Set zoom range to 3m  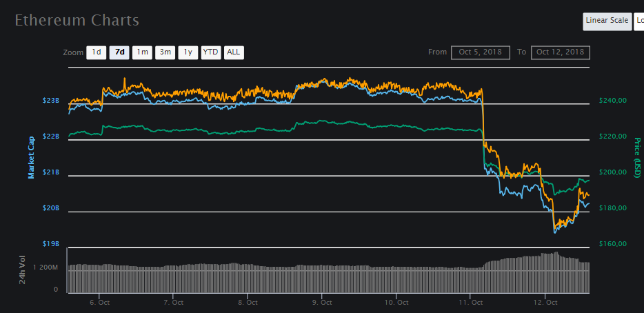tap(165, 52)
